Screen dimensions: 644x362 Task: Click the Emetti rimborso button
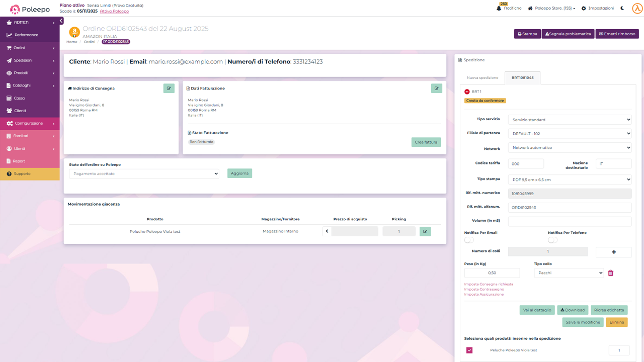(x=617, y=34)
